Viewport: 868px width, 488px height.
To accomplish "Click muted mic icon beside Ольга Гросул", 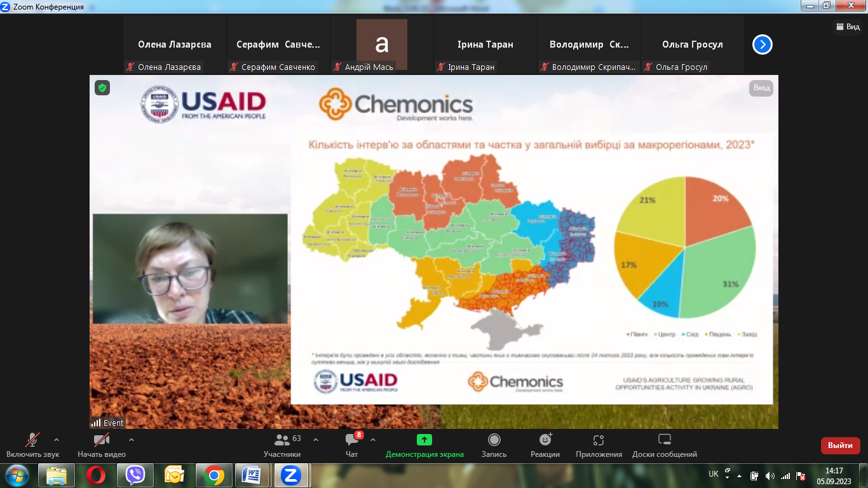I will coord(648,67).
